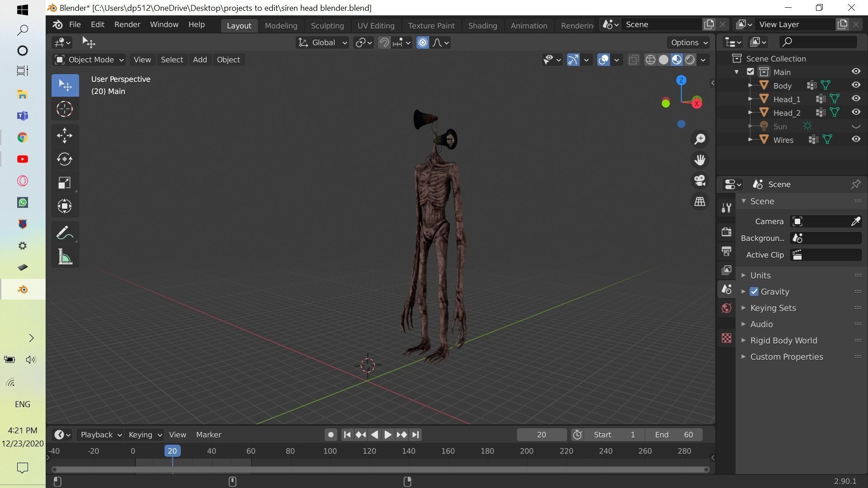Jump to the last frame
This screenshot has width=868, height=488.
pyautogui.click(x=415, y=435)
